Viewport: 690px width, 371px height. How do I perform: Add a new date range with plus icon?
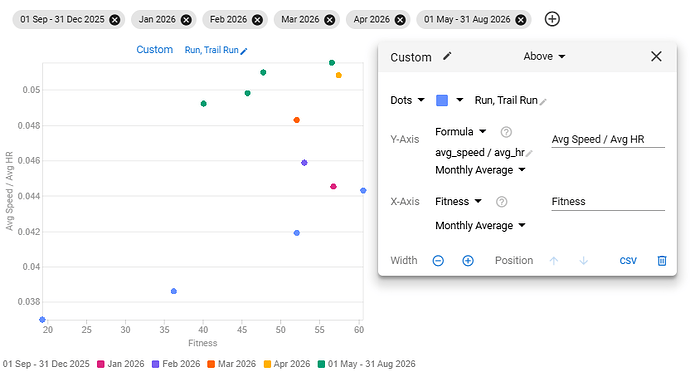pos(552,19)
